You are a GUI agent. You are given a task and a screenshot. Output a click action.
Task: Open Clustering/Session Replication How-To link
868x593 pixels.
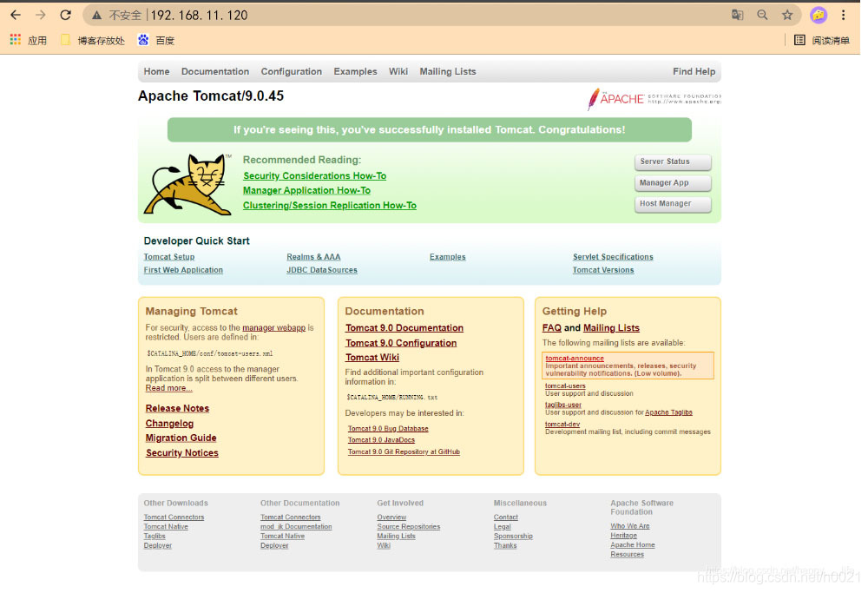329,206
